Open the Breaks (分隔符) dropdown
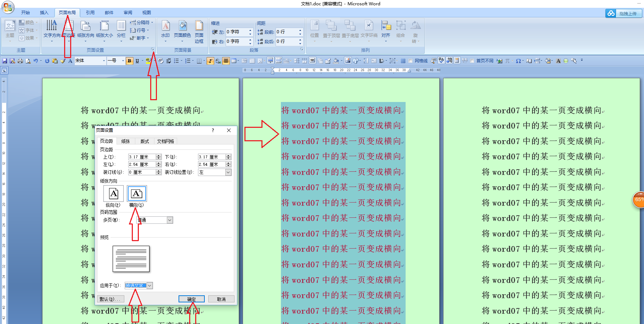Viewport: 644px width, 324px height. click(x=141, y=22)
